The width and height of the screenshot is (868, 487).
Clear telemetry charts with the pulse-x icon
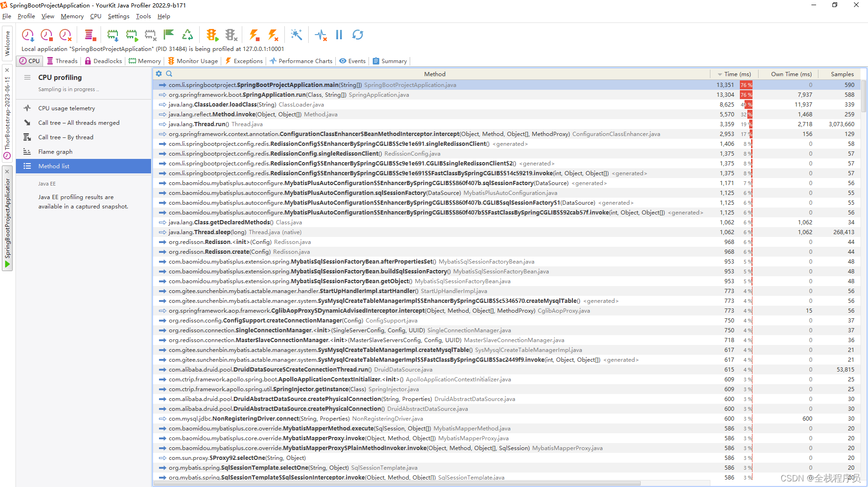321,35
